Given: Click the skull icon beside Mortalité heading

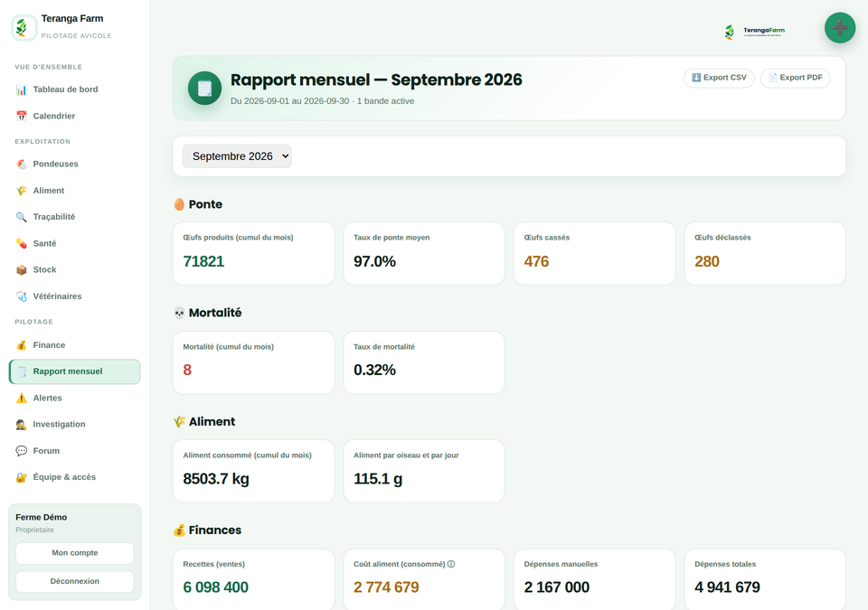Looking at the screenshot, I should coord(179,314).
